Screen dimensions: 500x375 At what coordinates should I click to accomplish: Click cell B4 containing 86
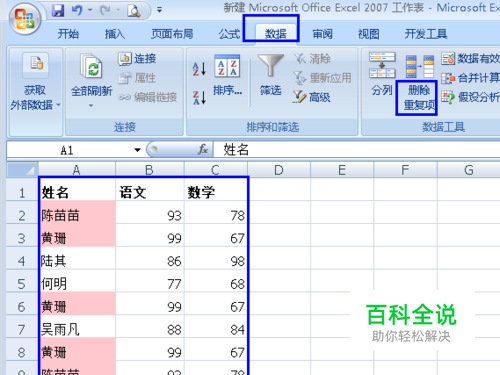(x=150, y=258)
